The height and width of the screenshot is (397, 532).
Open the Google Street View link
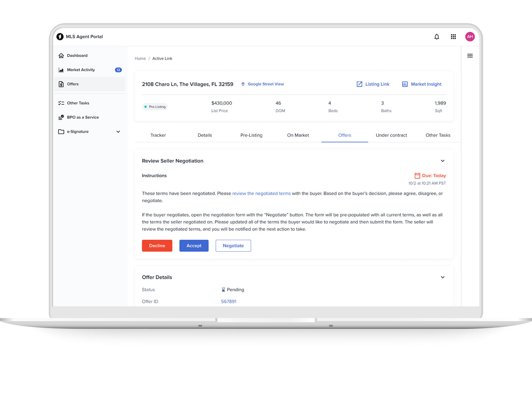point(265,84)
